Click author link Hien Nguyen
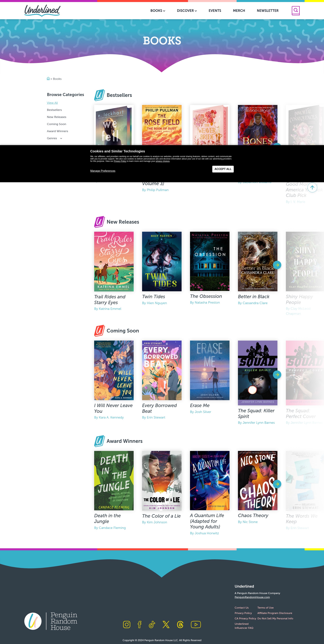 (157, 303)
